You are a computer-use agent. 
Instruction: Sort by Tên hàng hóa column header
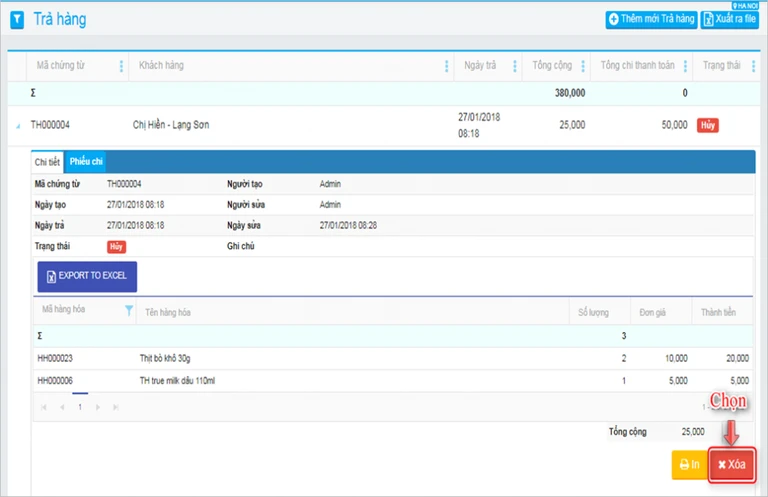[x=168, y=312]
